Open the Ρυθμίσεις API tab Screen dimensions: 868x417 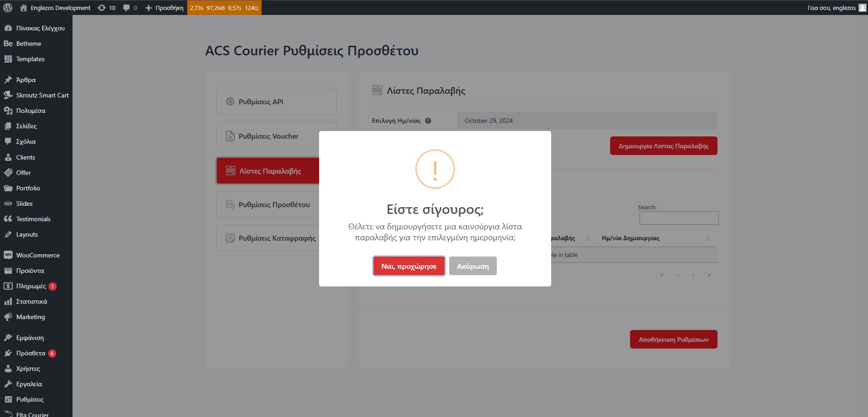(276, 102)
